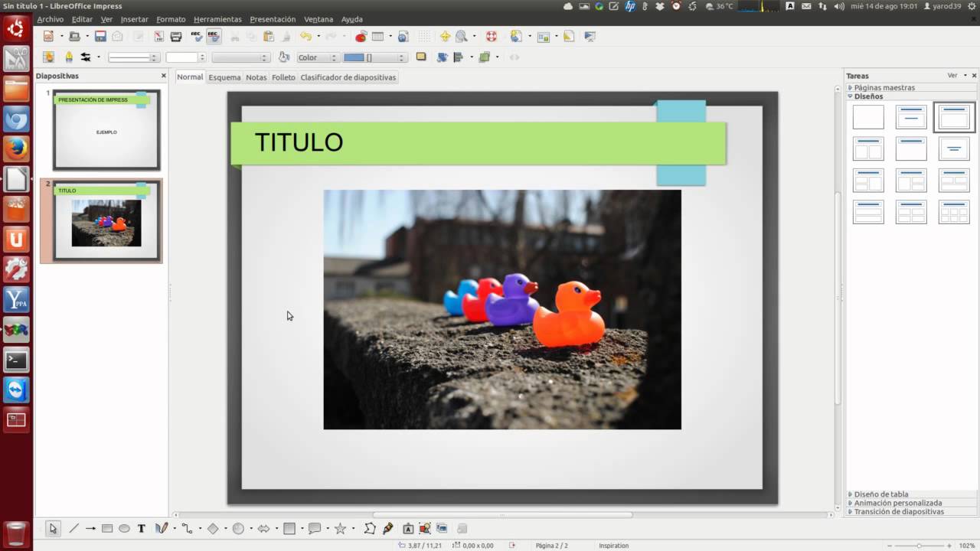Expand the Páginas maestras section
The image size is (980, 551).
(884, 87)
